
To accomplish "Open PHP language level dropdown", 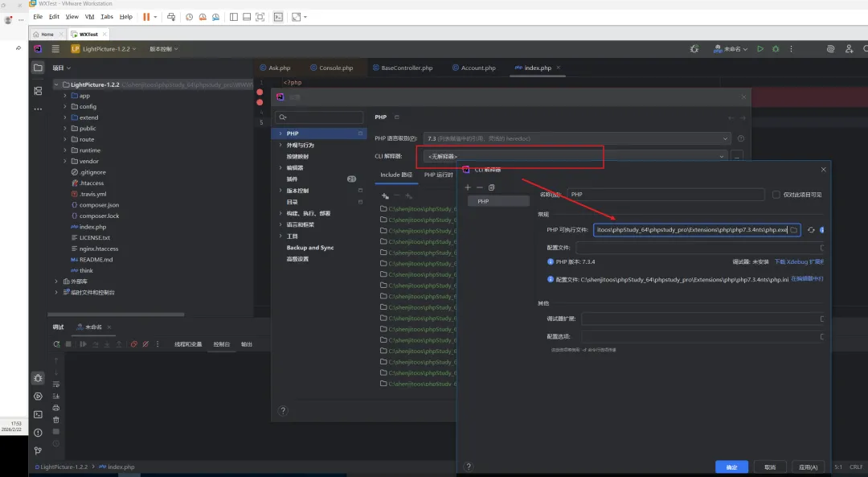I will tap(577, 138).
